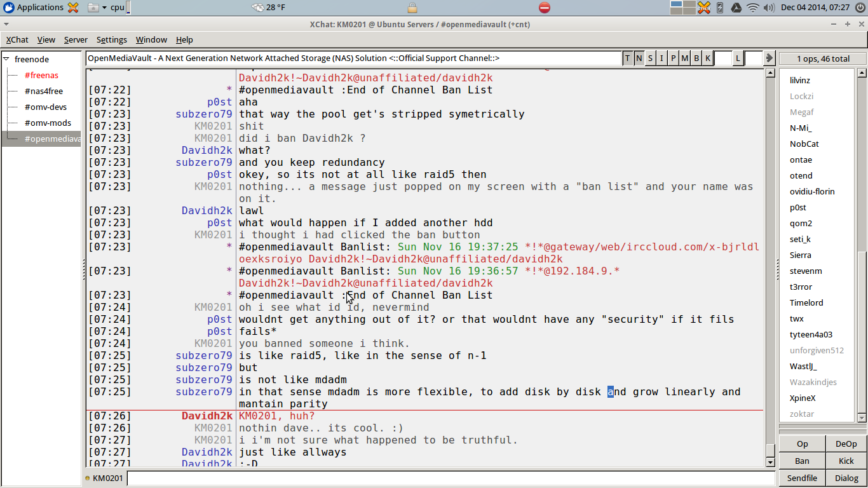The width and height of the screenshot is (868, 488).
Task: Toggle user limit mode L
Action: pos(738,58)
